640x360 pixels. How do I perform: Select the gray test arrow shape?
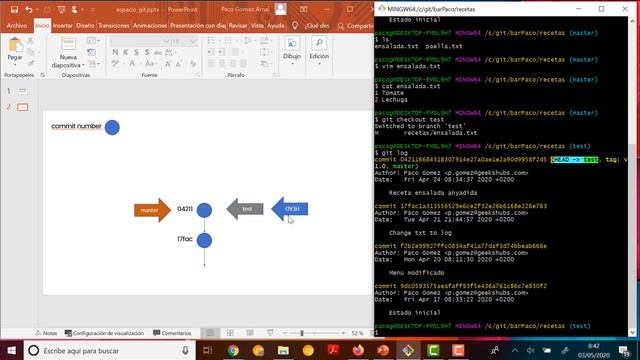pyautogui.click(x=245, y=209)
